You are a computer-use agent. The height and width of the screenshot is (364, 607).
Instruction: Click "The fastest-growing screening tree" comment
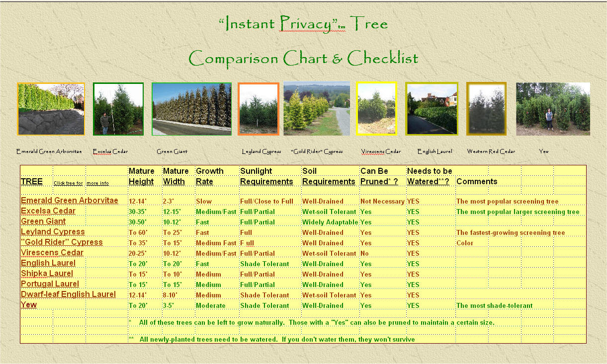click(511, 233)
